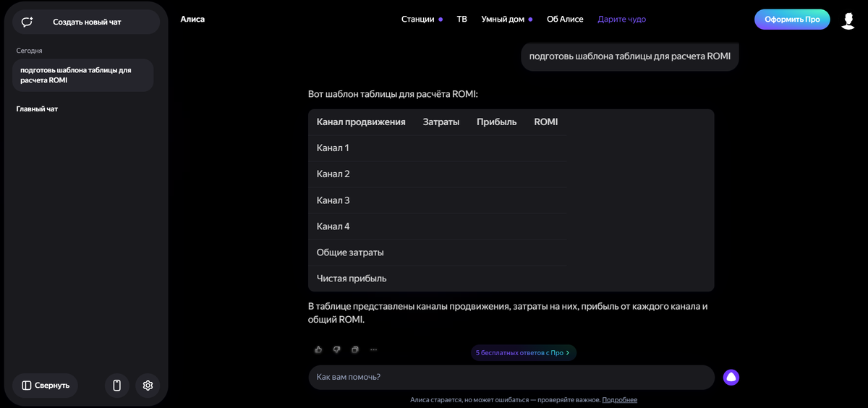868x408 pixels.
Task: Open the Подробнее link
Action: 619,400
